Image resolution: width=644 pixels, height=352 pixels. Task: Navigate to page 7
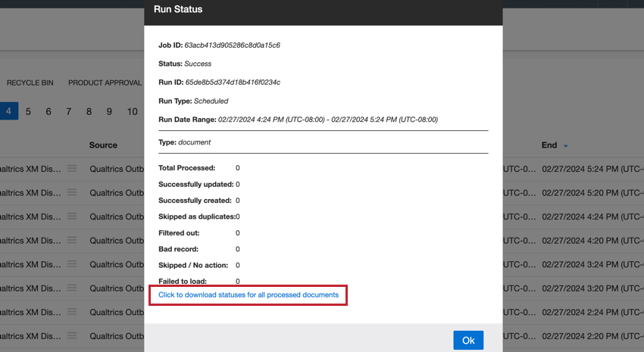point(68,111)
